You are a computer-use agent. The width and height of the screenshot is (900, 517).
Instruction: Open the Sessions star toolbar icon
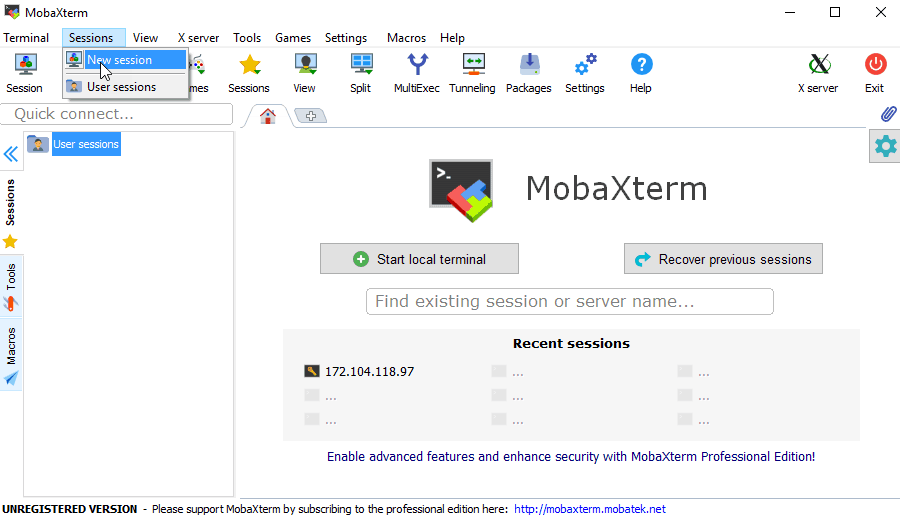(249, 73)
